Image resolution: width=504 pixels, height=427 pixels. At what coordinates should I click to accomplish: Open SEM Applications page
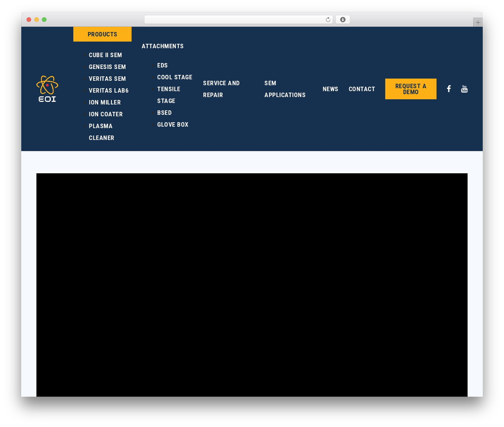click(x=285, y=89)
